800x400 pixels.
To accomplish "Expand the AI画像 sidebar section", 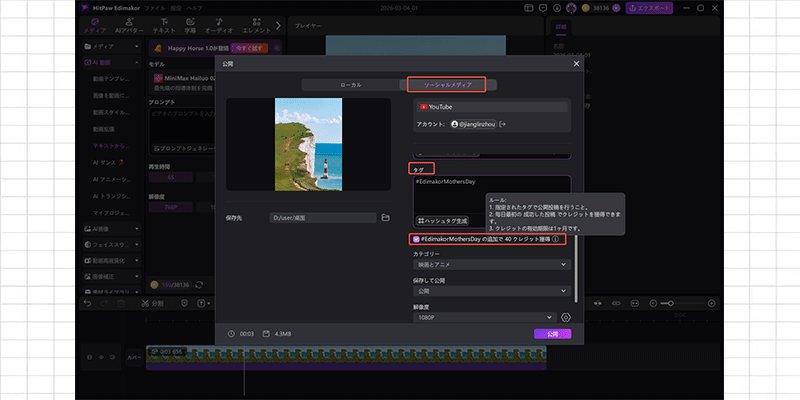I will [x=111, y=229].
